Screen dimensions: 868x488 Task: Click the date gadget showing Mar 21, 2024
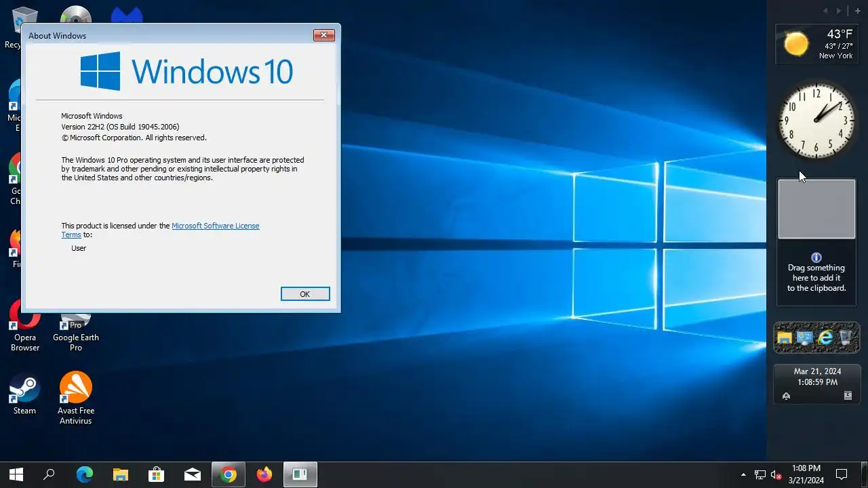point(817,384)
